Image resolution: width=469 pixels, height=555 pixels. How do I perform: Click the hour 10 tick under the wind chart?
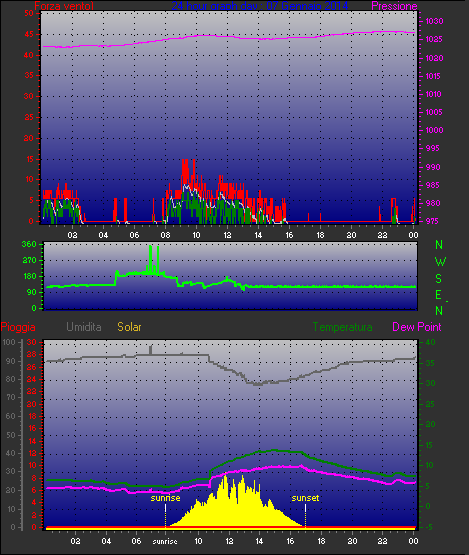pyautogui.click(x=196, y=235)
